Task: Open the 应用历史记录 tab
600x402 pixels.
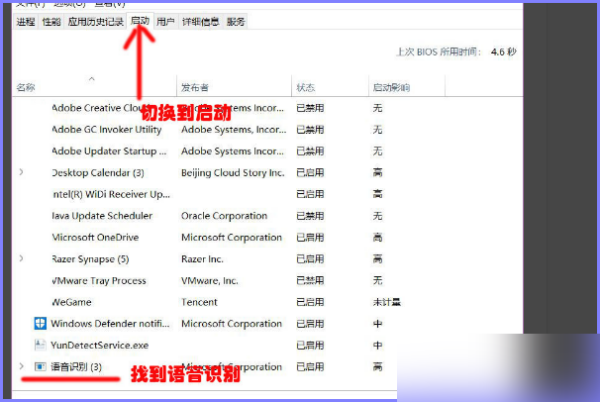Action: (x=96, y=22)
